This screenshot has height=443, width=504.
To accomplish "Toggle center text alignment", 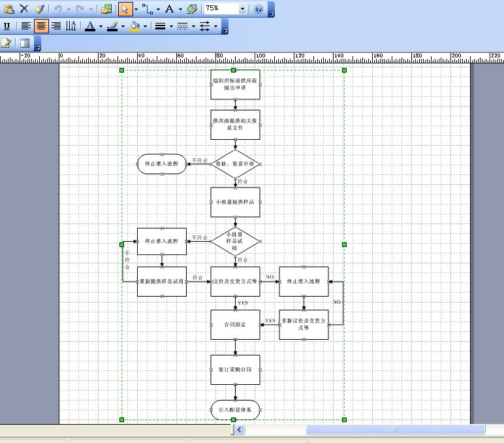I will coord(41,26).
